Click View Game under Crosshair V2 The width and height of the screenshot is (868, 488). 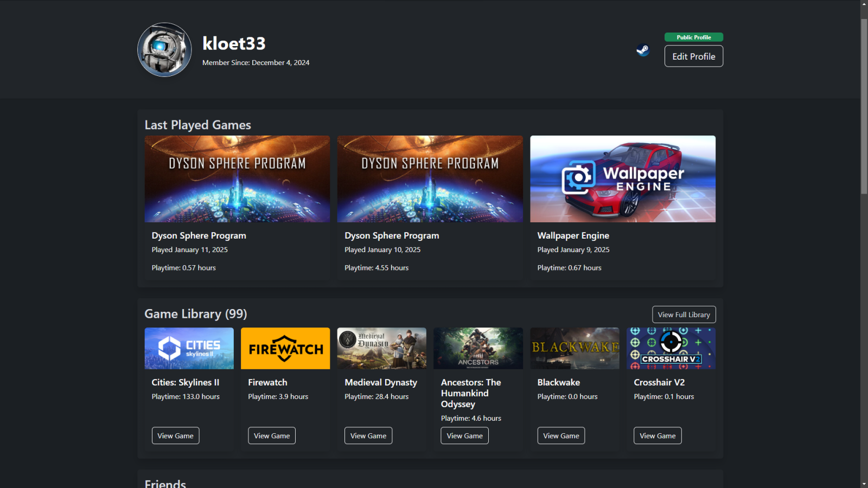(657, 435)
